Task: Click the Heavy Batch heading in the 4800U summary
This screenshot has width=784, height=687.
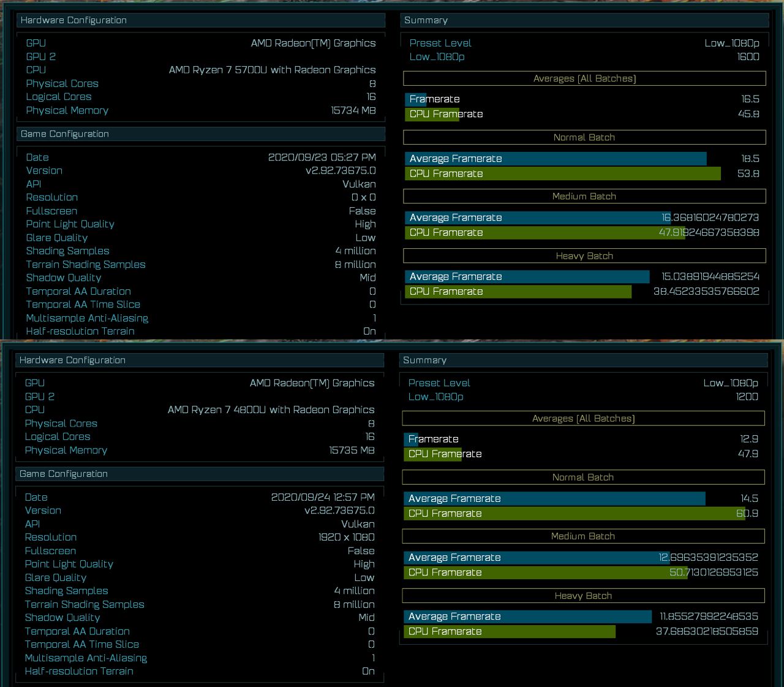Action: coord(583,596)
